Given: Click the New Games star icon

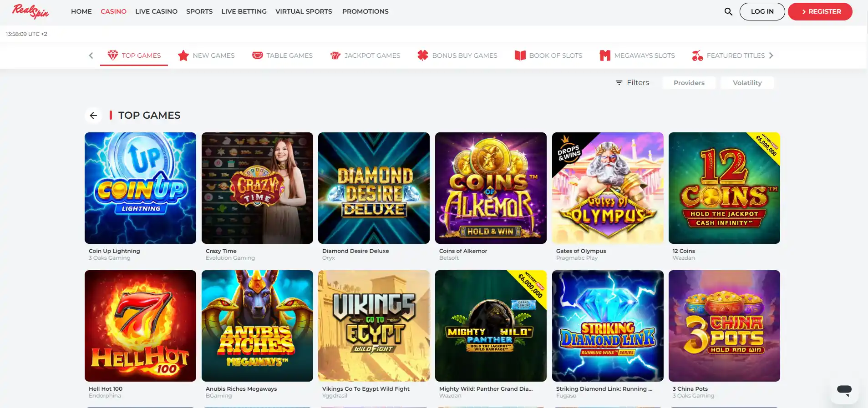Looking at the screenshot, I should point(183,55).
